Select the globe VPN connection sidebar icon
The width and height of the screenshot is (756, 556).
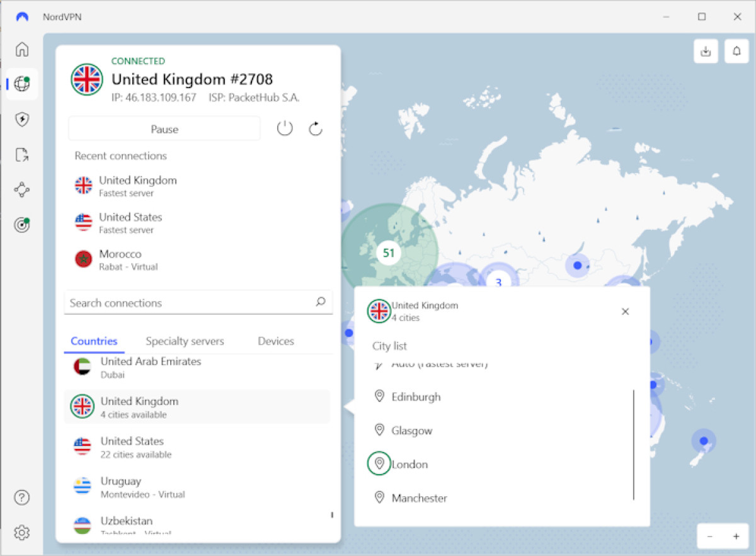tap(22, 84)
